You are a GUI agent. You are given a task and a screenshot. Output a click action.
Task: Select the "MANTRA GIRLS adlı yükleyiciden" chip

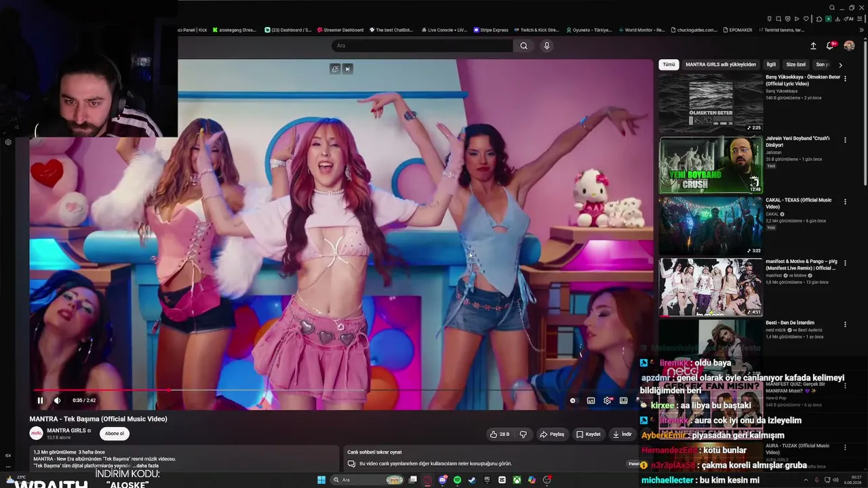720,64
